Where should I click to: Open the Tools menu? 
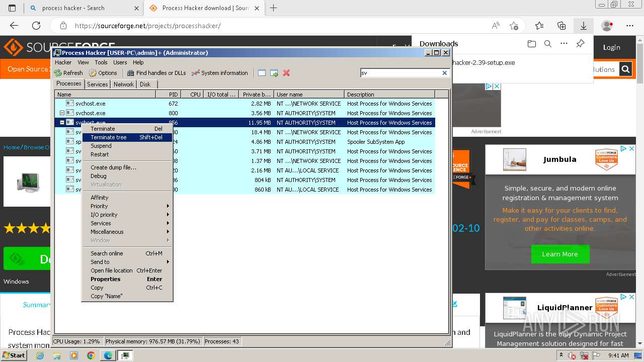click(101, 62)
